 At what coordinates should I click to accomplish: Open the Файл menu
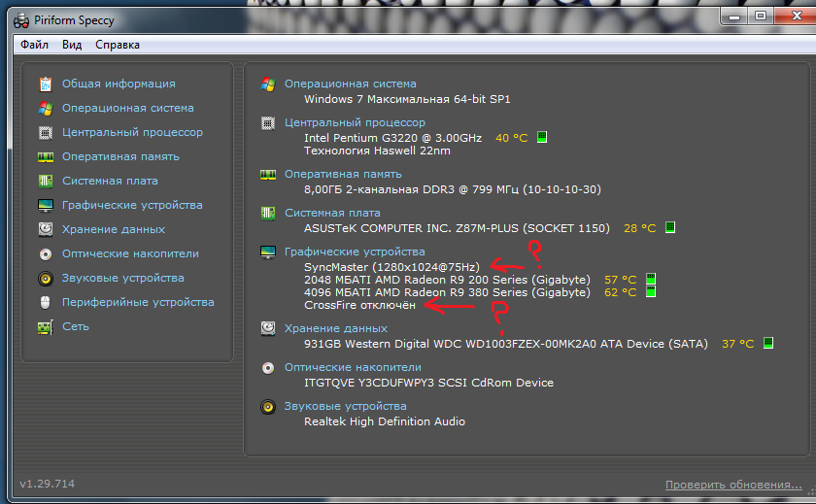pyautogui.click(x=34, y=45)
